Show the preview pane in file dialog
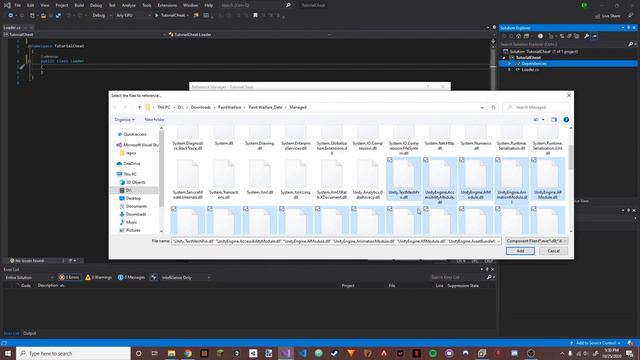 (x=554, y=120)
